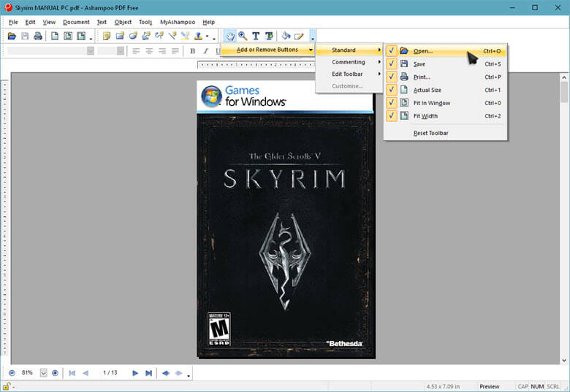Jump to the last page
The image size is (570, 392).
click(x=148, y=373)
